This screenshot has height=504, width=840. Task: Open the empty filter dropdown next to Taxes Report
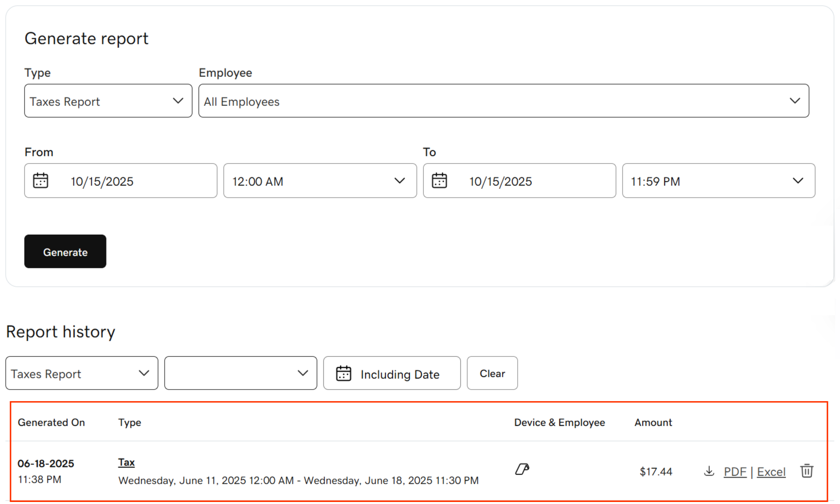click(240, 373)
